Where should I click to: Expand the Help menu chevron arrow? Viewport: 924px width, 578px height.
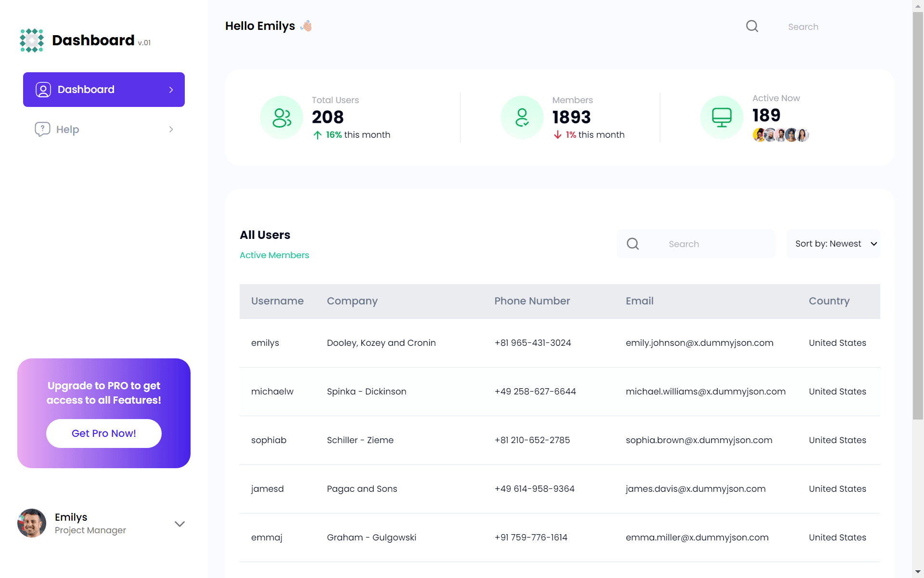click(x=171, y=129)
